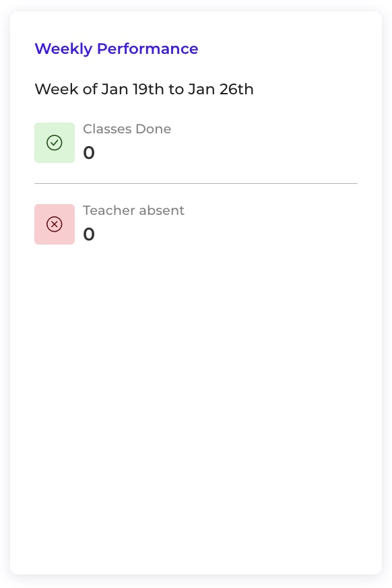The width and height of the screenshot is (392, 588).
Task: Click the Classes Done count value
Action: [x=89, y=153]
